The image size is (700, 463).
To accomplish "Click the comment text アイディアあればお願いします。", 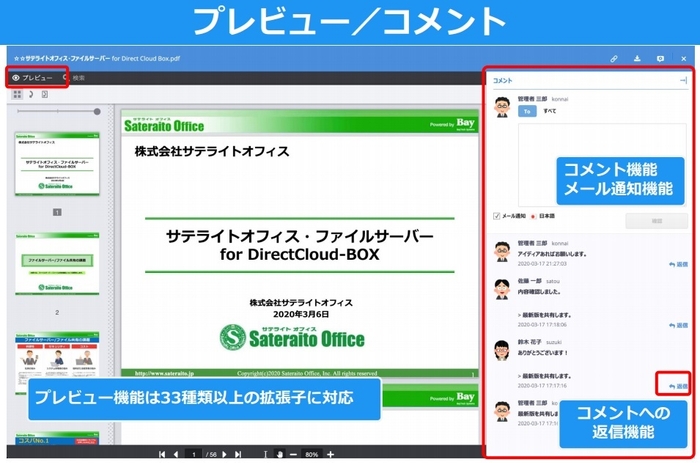I will tap(552, 254).
